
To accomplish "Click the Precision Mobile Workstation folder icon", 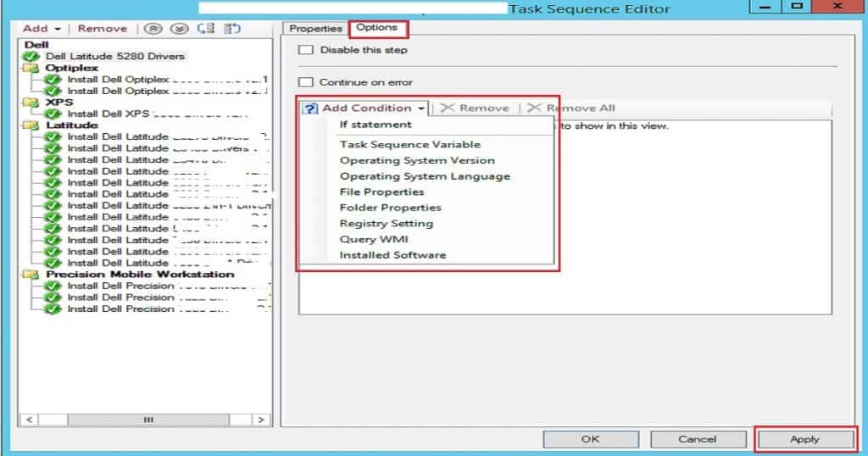I will 31,275.
